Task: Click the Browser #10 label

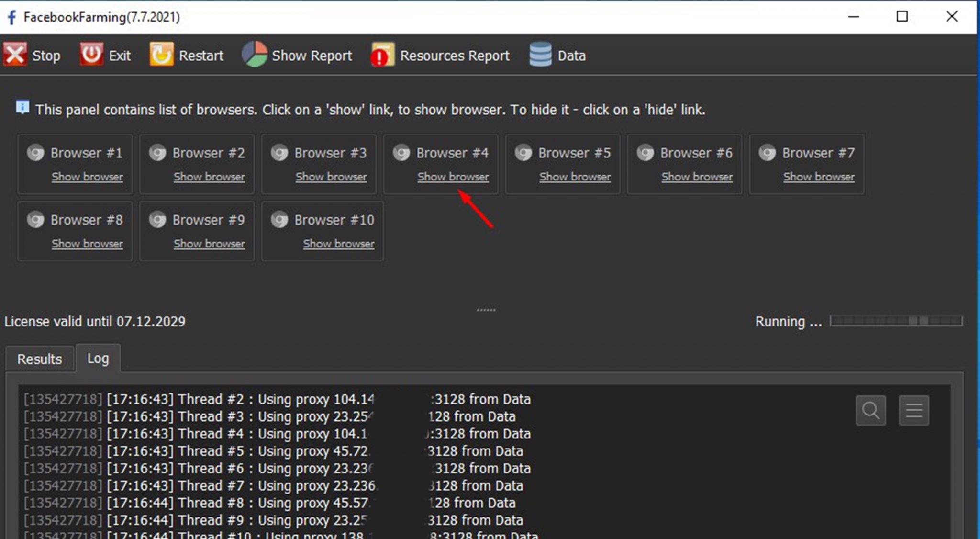Action: tap(334, 220)
